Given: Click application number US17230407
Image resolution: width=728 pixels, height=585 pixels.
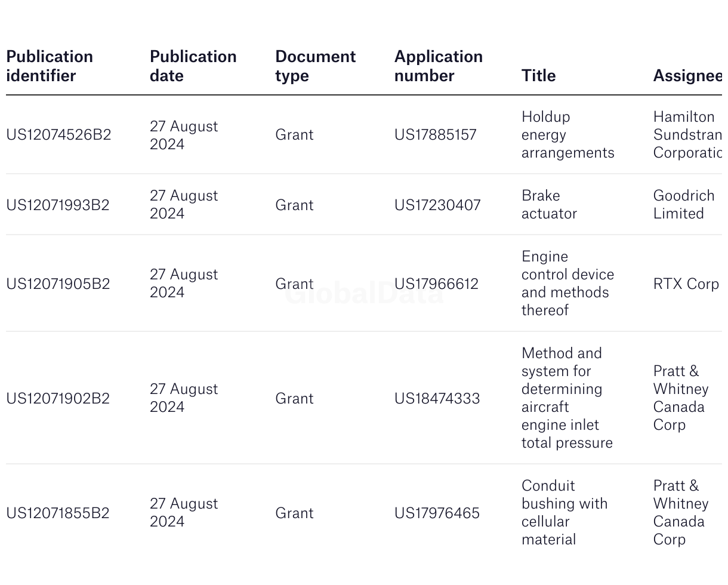Looking at the screenshot, I should (x=437, y=205).
